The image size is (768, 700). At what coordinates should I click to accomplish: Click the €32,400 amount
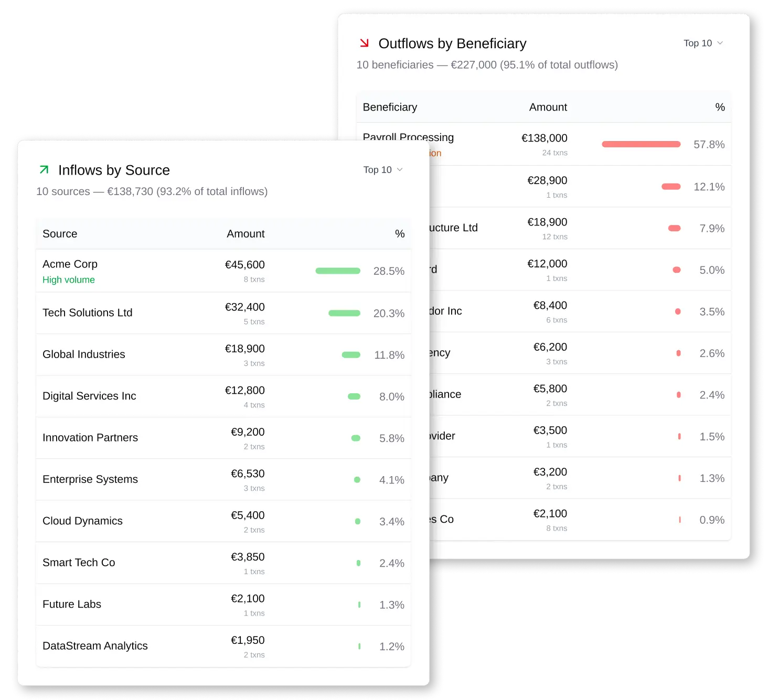(x=245, y=307)
